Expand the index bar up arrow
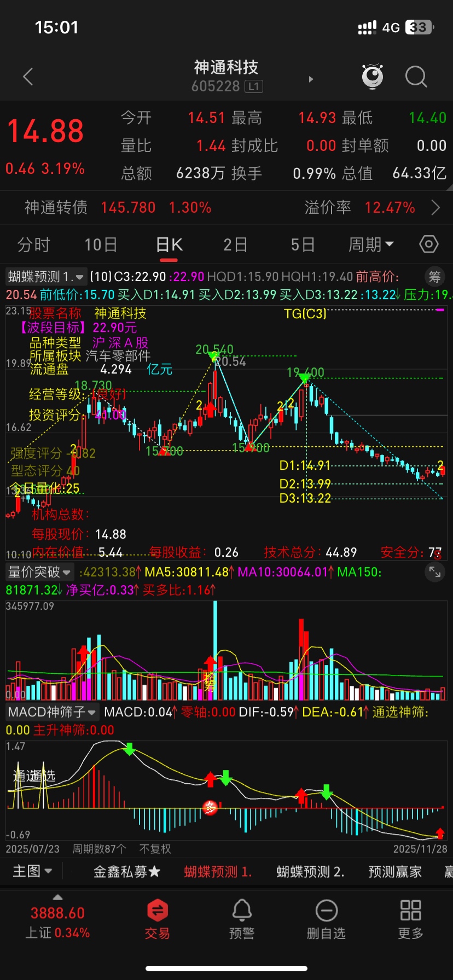Image resolution: width=453 pixels, height=980 pixels. pos(57,897)
